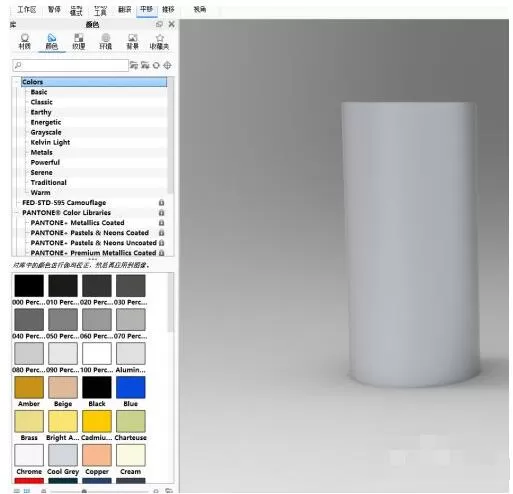Image resolution: width=513 pixels, height=494 pixels.
Task: Pick the 000 Percent black swatch
Action: tap(29, 286)
